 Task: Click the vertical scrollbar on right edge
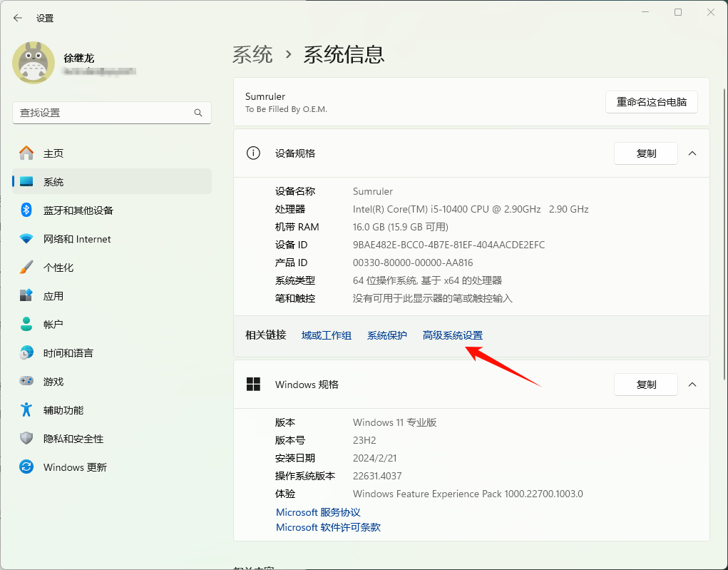click(724, 235)
